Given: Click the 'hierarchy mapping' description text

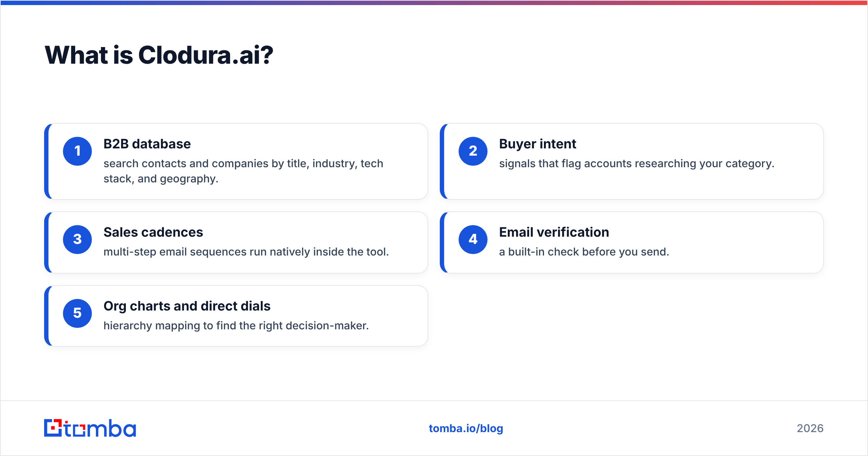Looking at the screenshot, I should pyautogui.click(x=236, y=326).
